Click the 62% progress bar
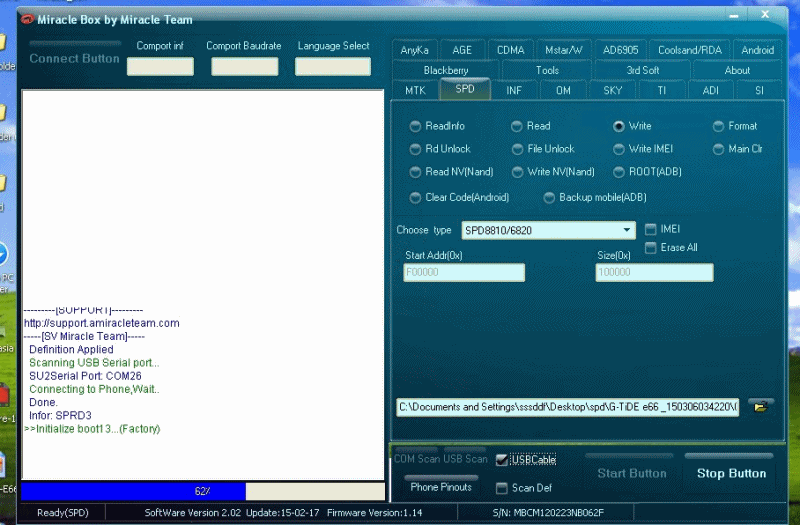Screen dimensions: 800x525 [x=203, y=491]
